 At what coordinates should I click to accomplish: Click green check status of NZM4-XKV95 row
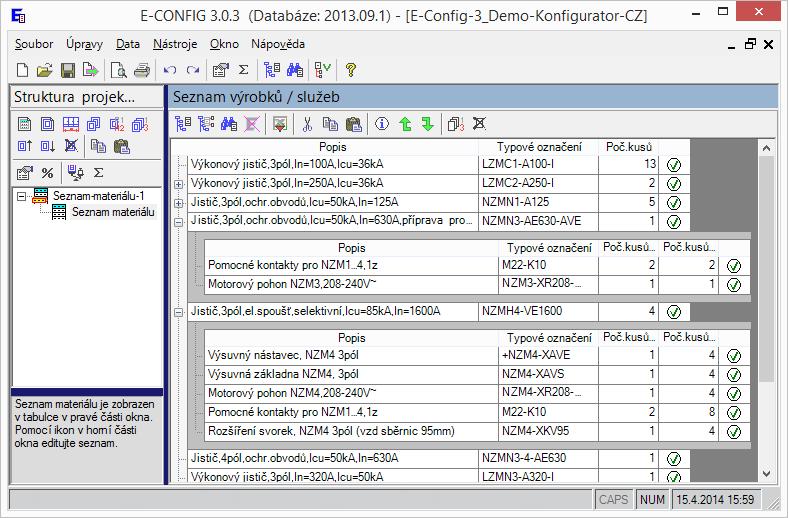[734, 432]
